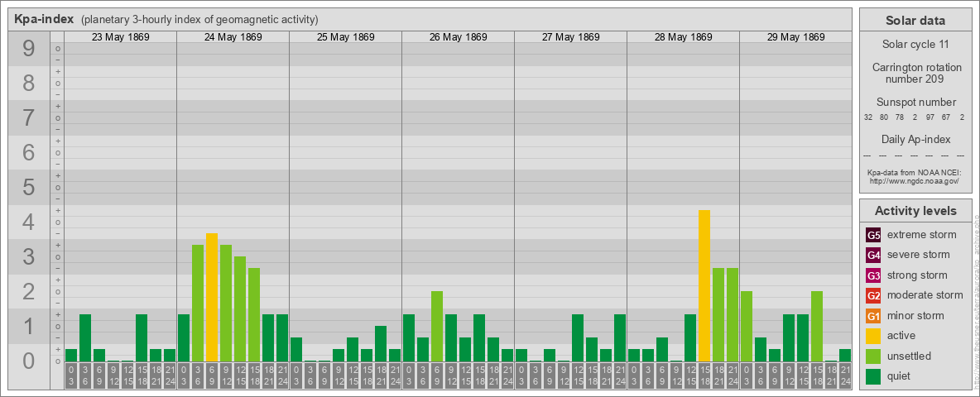Click the light green 15–18 bar on 29 May 1869

pos(817,327)
